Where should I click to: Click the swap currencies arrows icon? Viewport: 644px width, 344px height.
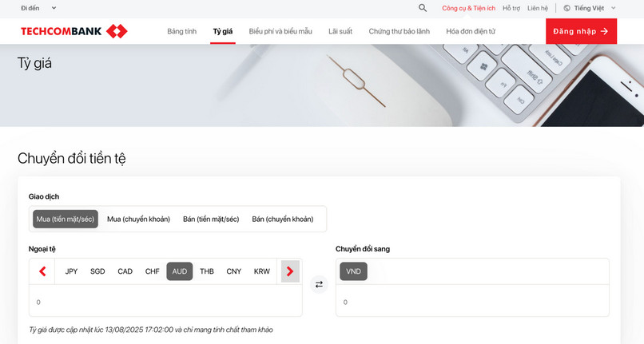coord(319,284)
